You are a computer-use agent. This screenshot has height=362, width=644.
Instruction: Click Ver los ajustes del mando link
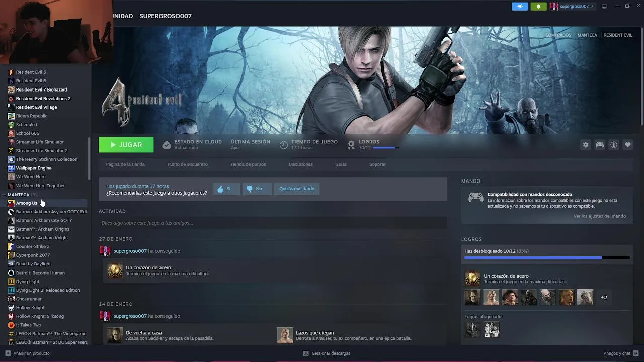(x=600, y=216)
